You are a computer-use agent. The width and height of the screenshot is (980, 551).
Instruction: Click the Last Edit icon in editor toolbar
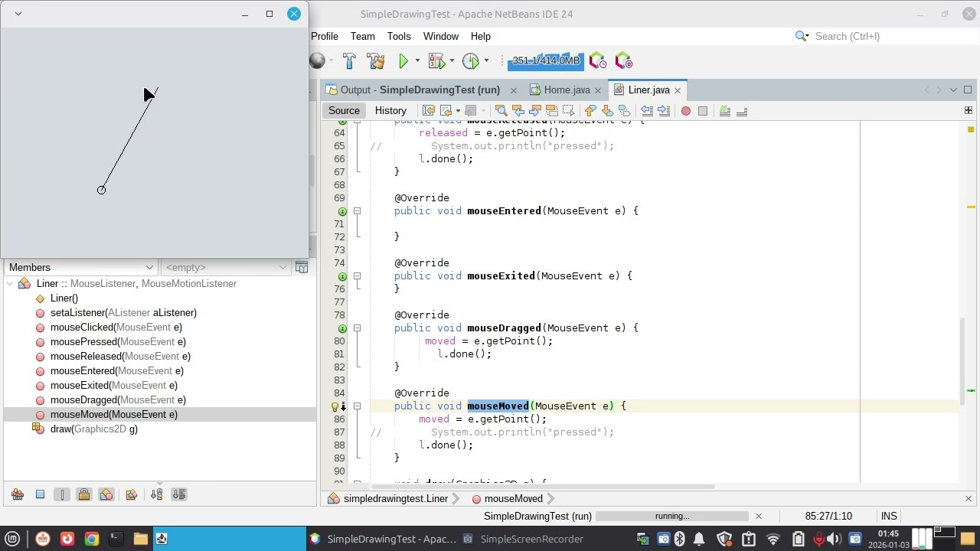pyautogui.click(x=429, y=111)
